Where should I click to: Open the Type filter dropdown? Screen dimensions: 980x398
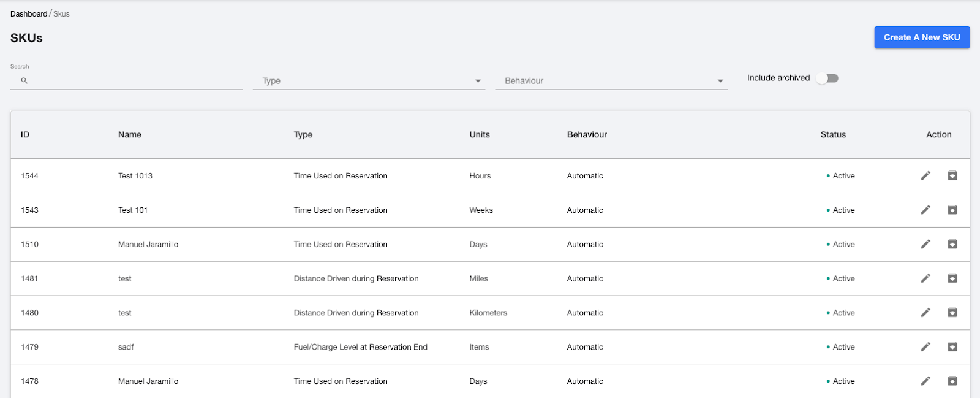click(369, 81)
